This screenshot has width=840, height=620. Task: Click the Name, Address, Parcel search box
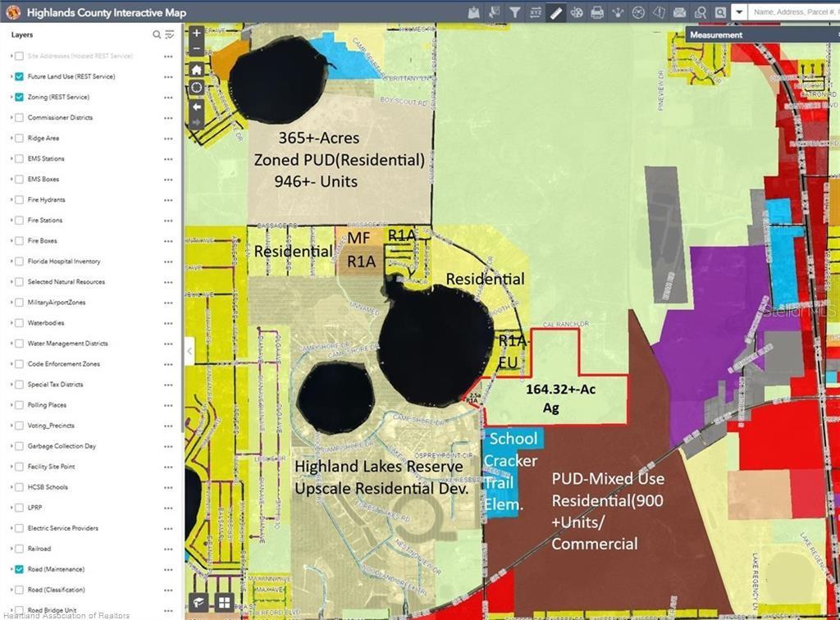[x=794, y=12]
